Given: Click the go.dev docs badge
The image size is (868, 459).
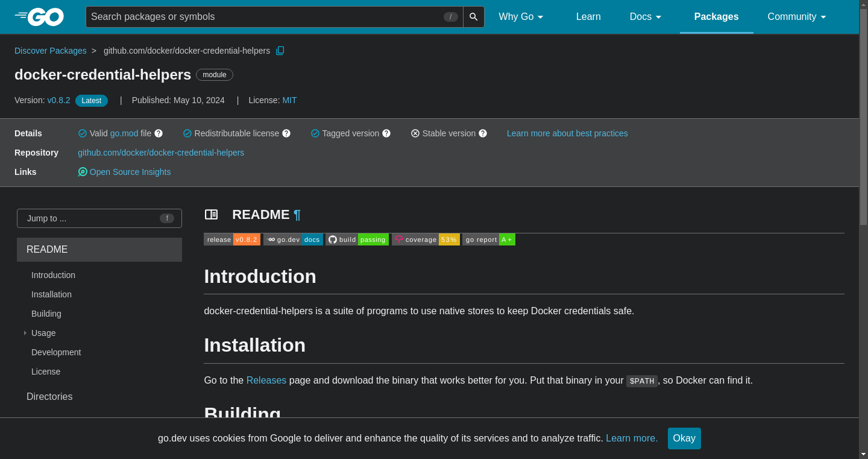Looking at the screenshot, I should 293,239.
